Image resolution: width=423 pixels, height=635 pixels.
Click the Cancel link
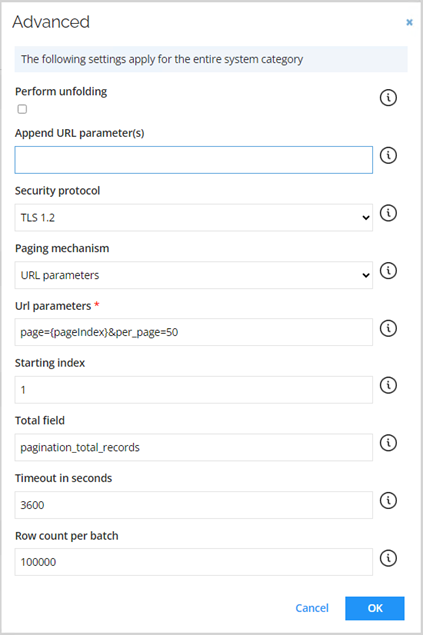coord(312,608)
